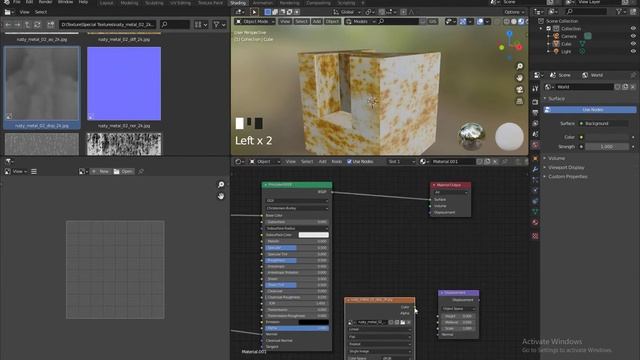
Task: Open Object Data properties tab
Action: (x=535, y=212)
